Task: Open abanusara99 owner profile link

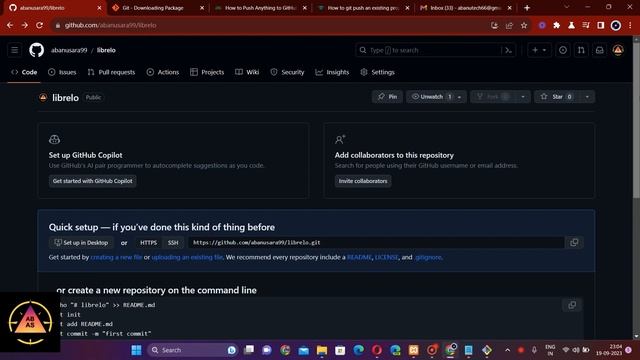Action: click(69, 50)
